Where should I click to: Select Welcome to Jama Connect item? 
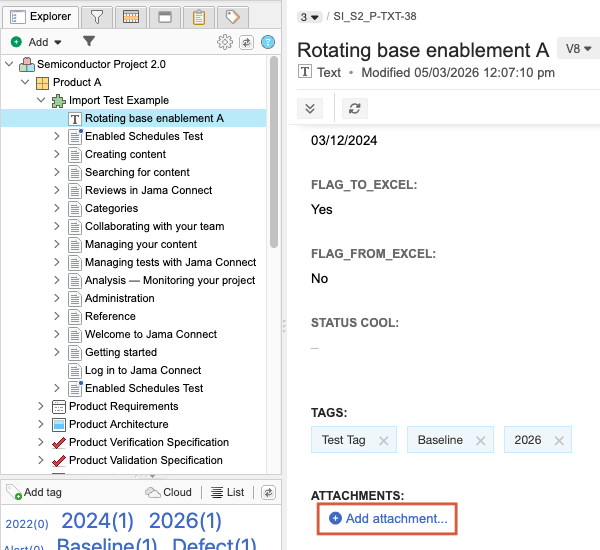click(151, 334)
